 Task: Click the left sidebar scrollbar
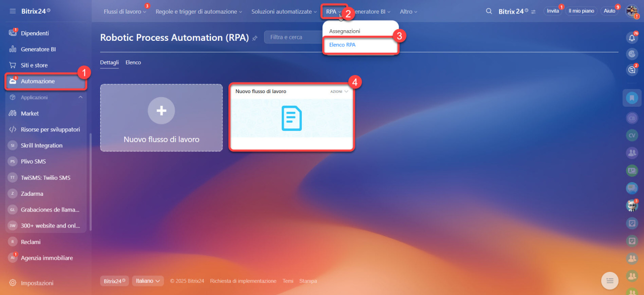91,181
